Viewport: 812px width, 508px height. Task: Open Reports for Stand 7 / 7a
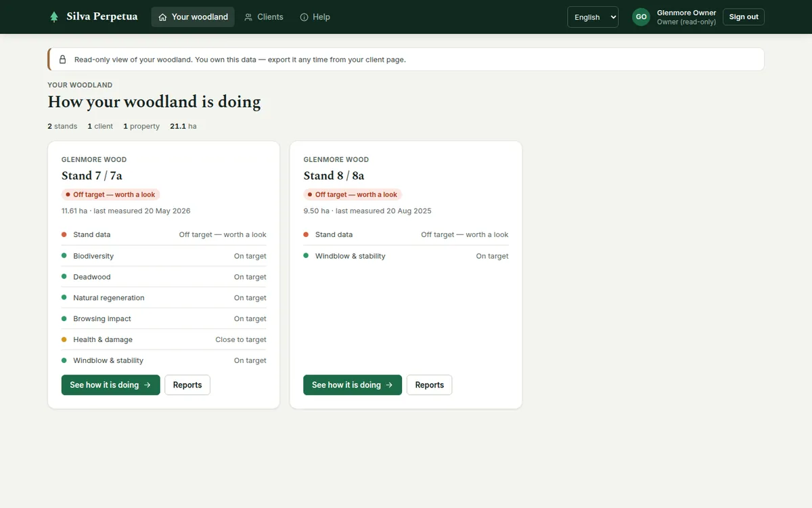pos(187,385)
